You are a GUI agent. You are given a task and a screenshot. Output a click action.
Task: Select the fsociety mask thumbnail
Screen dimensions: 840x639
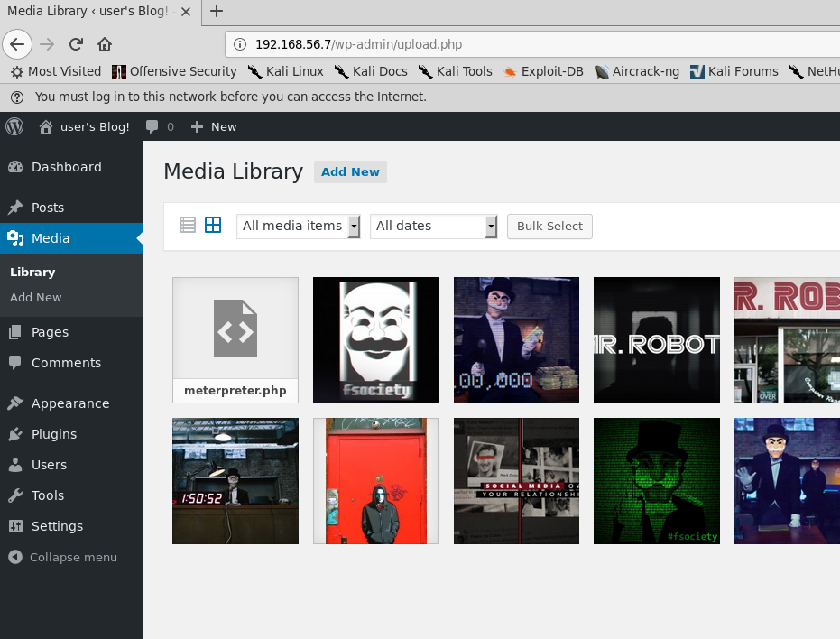tap(376, 340)
